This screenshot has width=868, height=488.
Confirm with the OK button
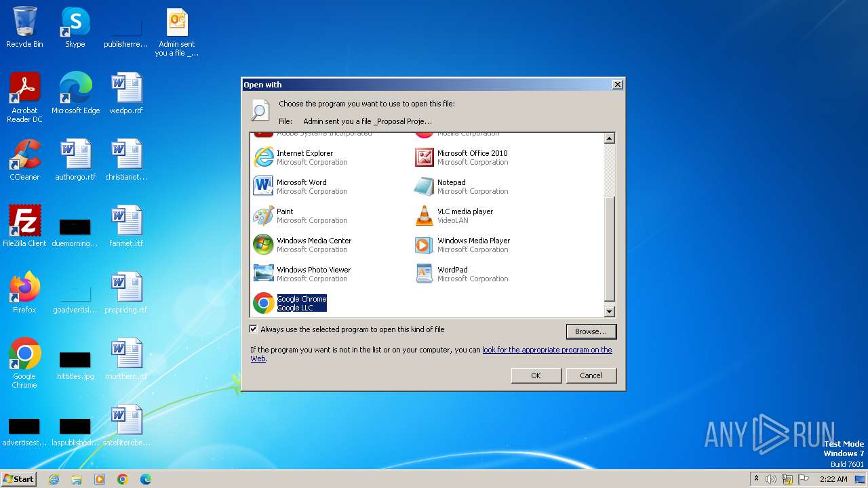[536, 375]
